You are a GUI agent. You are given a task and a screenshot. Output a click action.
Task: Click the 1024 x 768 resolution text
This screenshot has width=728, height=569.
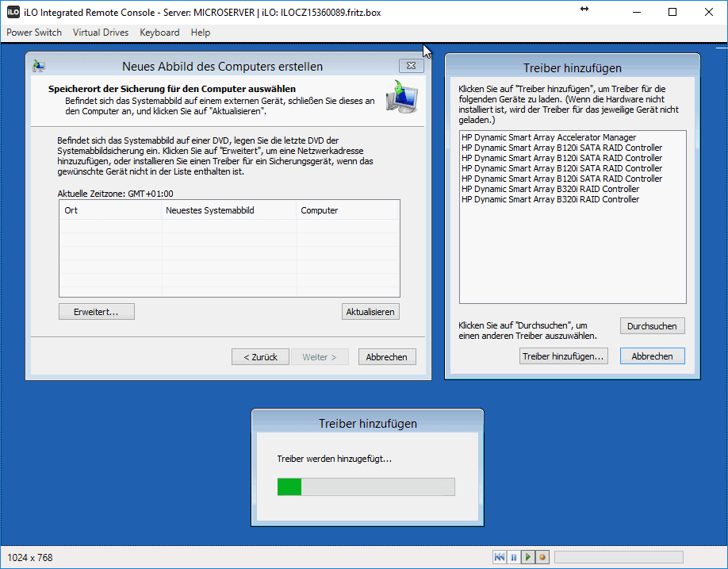click(30, 557)
